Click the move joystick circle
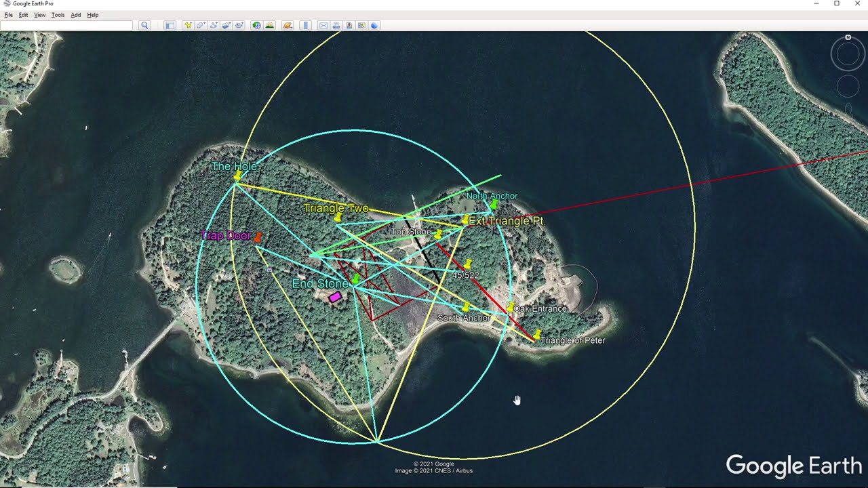Screen dimensions: 868x488 pos(848,86)
